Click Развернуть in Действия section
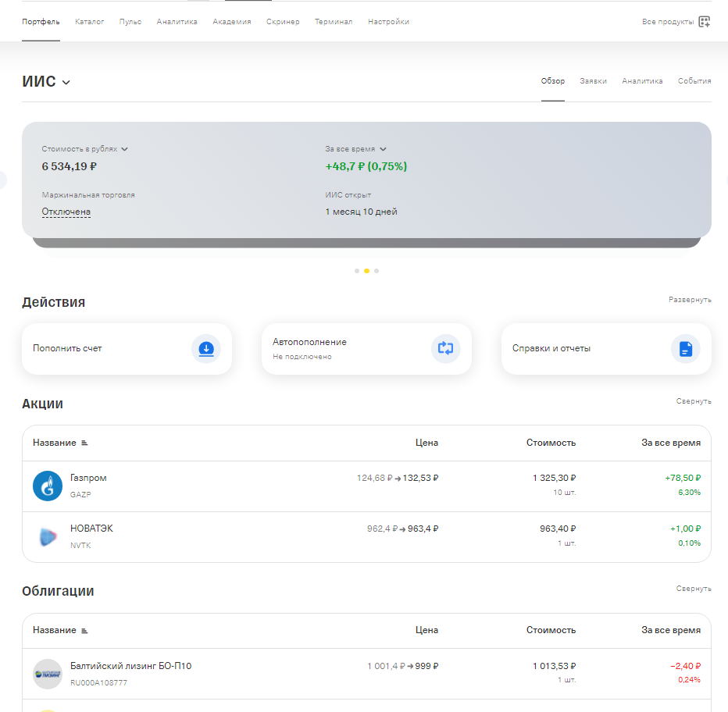Image resolution: width=728 pixels, height=712 pixels. pyautogui.click(x=690, y=300)
